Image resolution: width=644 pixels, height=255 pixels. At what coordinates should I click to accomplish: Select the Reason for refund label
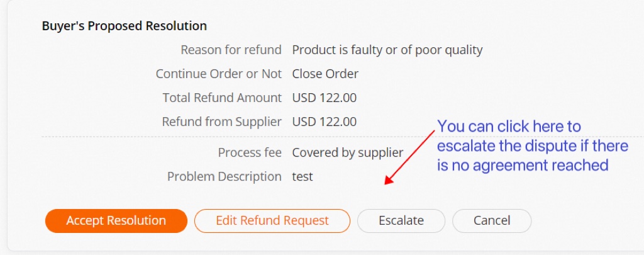click(x=231, y=50)
